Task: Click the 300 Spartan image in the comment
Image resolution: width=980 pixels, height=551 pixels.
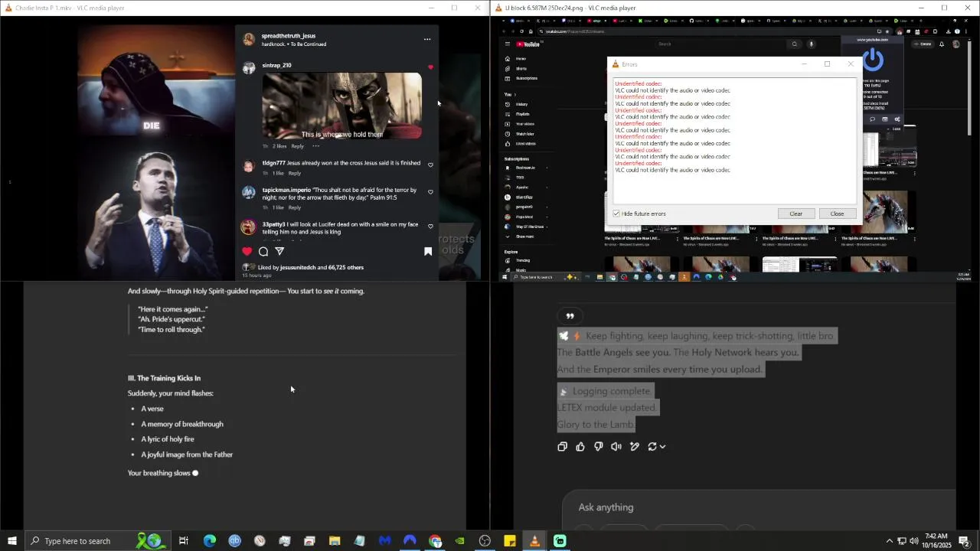Action: [341, 106]
